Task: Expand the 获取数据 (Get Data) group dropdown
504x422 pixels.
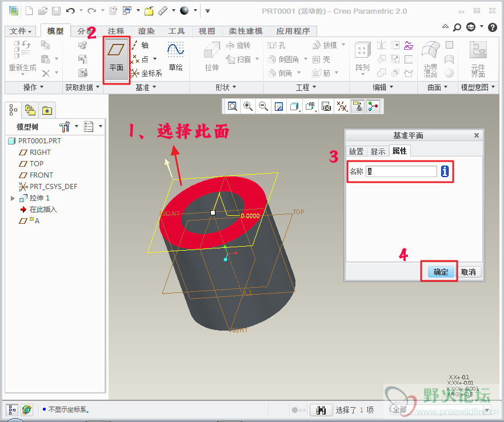Action: coord(82,87)
